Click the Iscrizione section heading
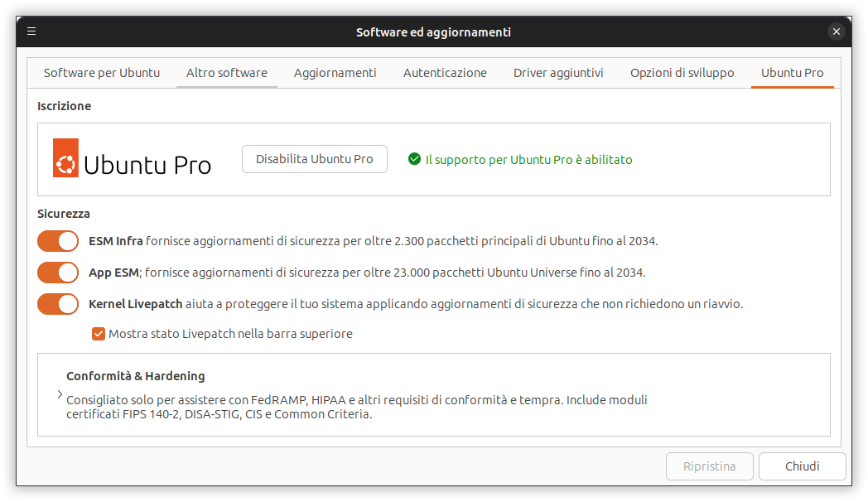This screenshot has height=502, width=868. (x=65, y=106)
